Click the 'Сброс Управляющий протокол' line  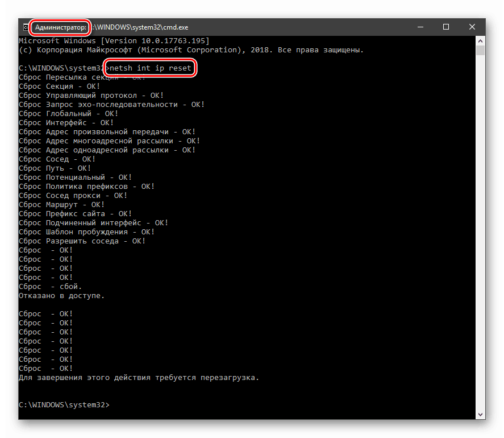91,95
